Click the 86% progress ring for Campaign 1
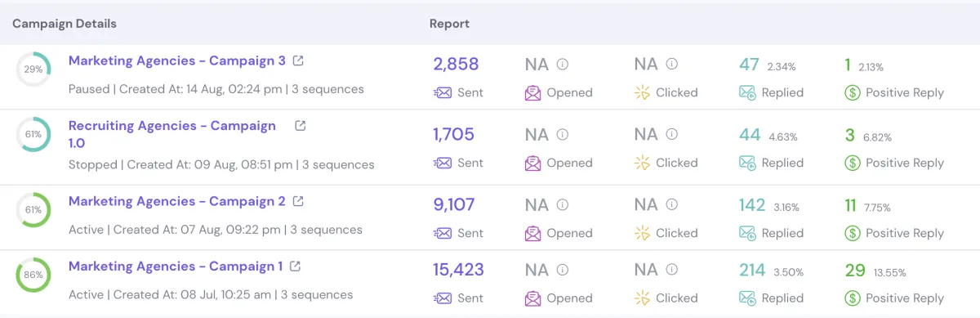 (33, 275)
